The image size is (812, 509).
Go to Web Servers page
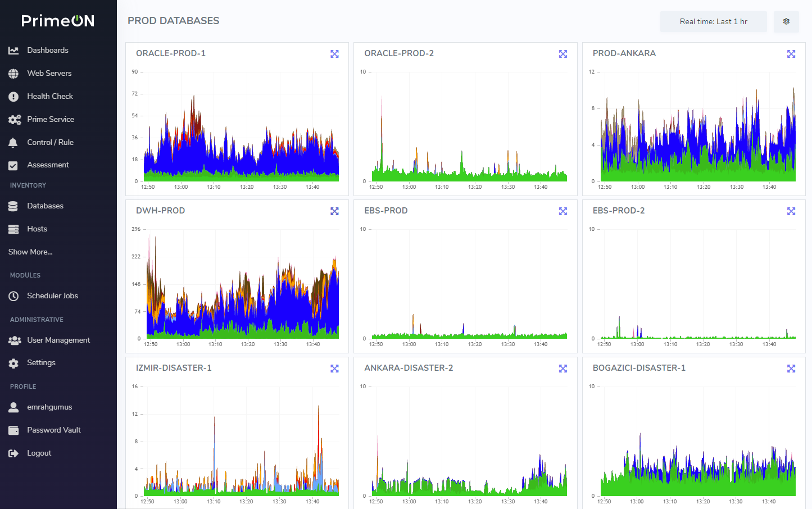click(x=49, y=74)
